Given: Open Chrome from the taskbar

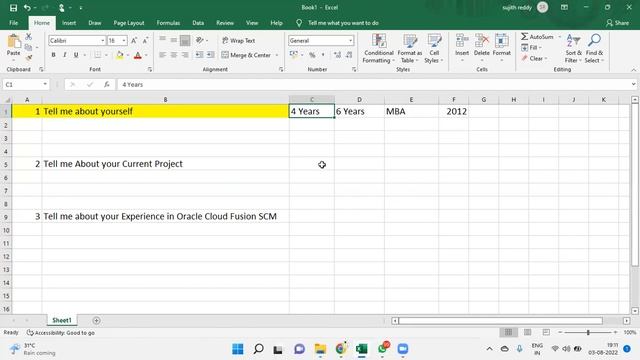Looking at the screenshot, I should [341, 349].
